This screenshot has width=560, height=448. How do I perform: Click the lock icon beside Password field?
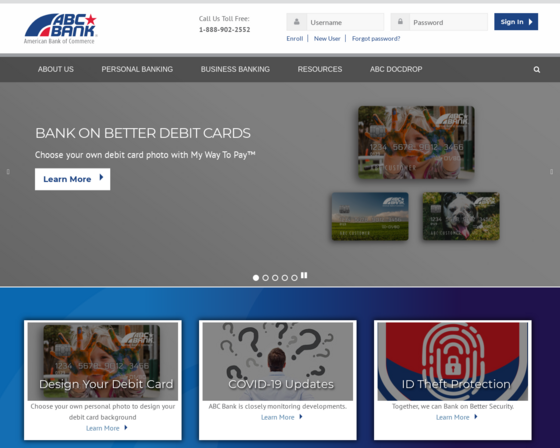point(400,22)
